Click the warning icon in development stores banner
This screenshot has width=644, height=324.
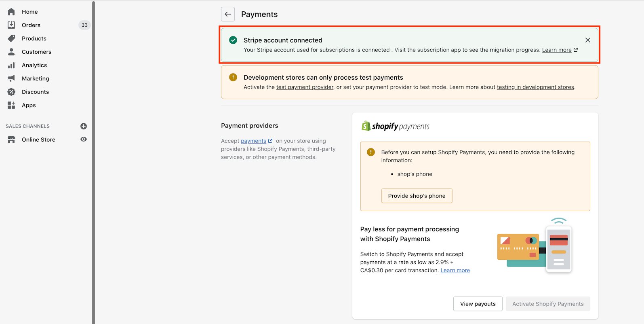pos(233,77)
